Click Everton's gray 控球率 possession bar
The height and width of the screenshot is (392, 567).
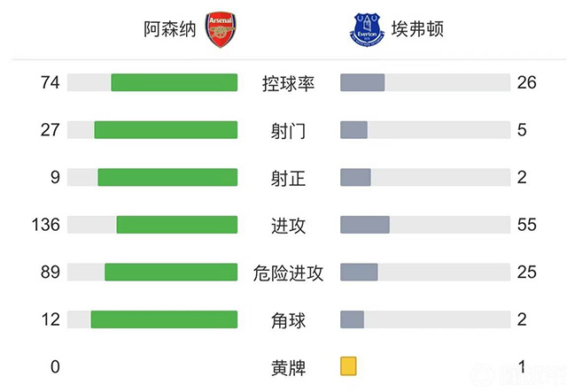[362, 82]
